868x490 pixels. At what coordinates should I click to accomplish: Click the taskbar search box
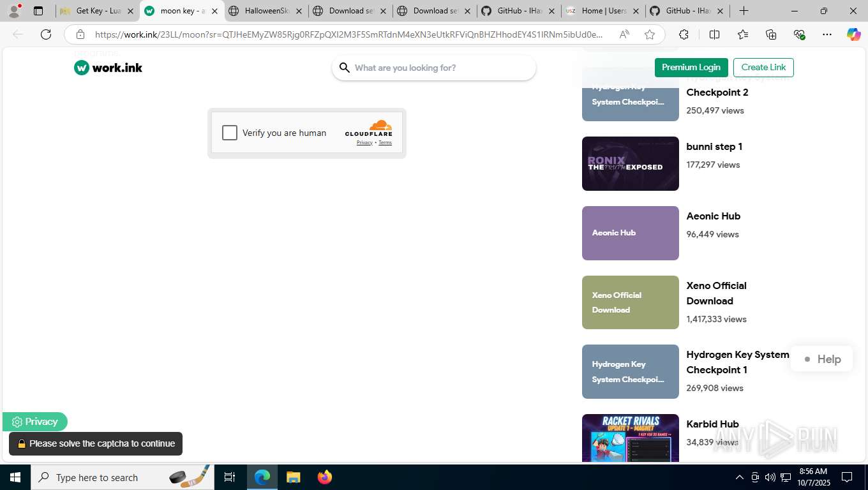click(123, 477)
